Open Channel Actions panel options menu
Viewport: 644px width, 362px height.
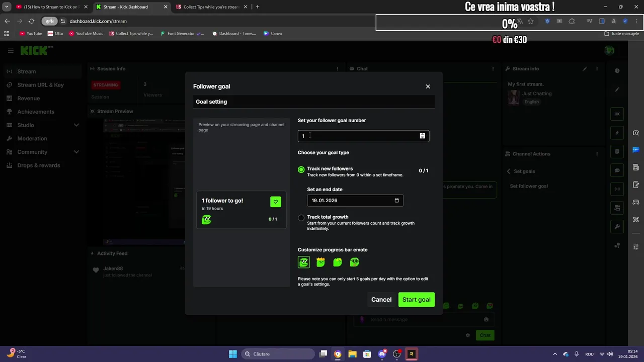597,154
